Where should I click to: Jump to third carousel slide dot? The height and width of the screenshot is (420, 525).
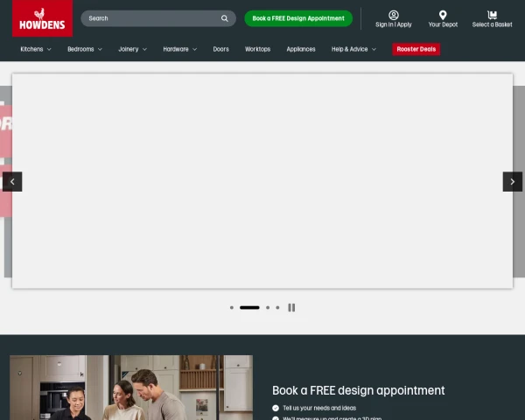268,307
